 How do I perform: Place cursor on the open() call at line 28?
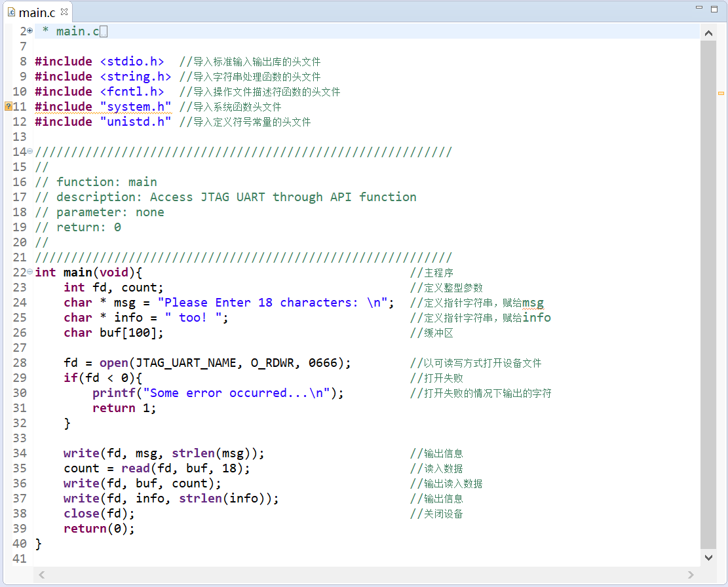(x=117, y=362)
